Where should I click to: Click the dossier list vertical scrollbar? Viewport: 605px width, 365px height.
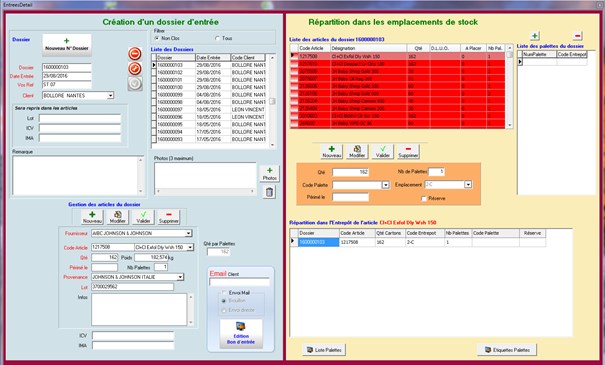(x=272, y=101)
